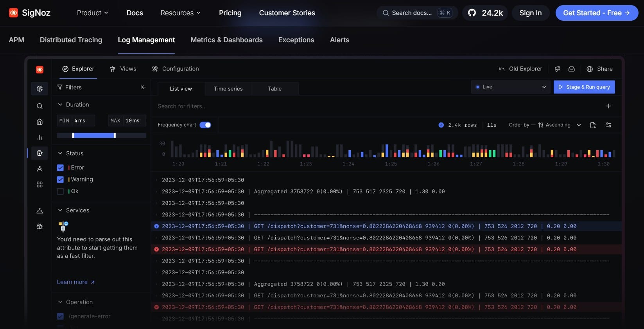Open the Live time range dropdown
The height and width of the screenshot is (329, 644).
click(510, 87)
